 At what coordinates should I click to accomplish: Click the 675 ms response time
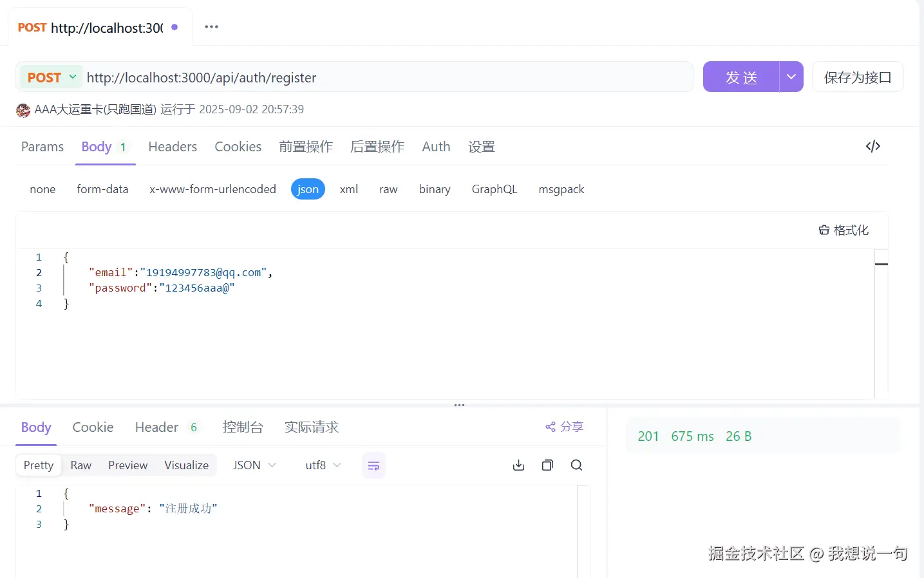[693, 436]
